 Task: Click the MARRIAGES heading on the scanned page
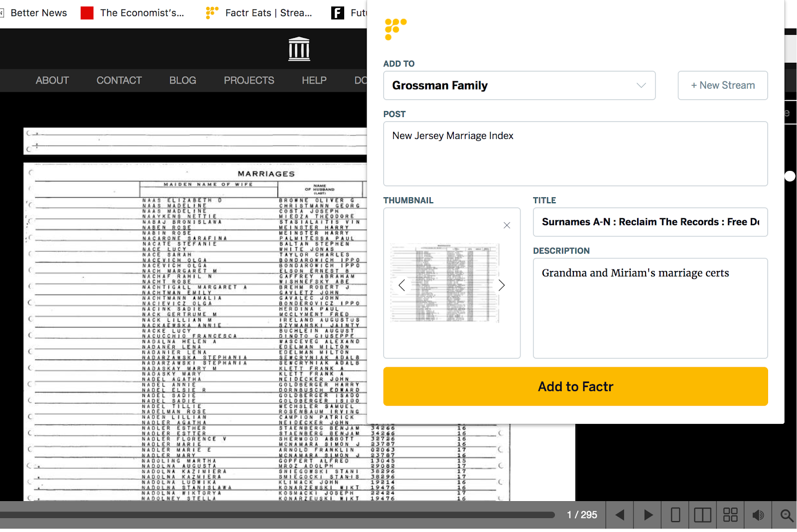(266, 174)
